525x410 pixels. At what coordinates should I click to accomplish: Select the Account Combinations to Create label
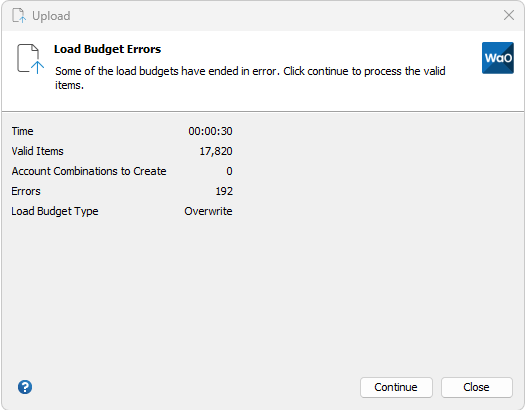(x=89, y=171)
